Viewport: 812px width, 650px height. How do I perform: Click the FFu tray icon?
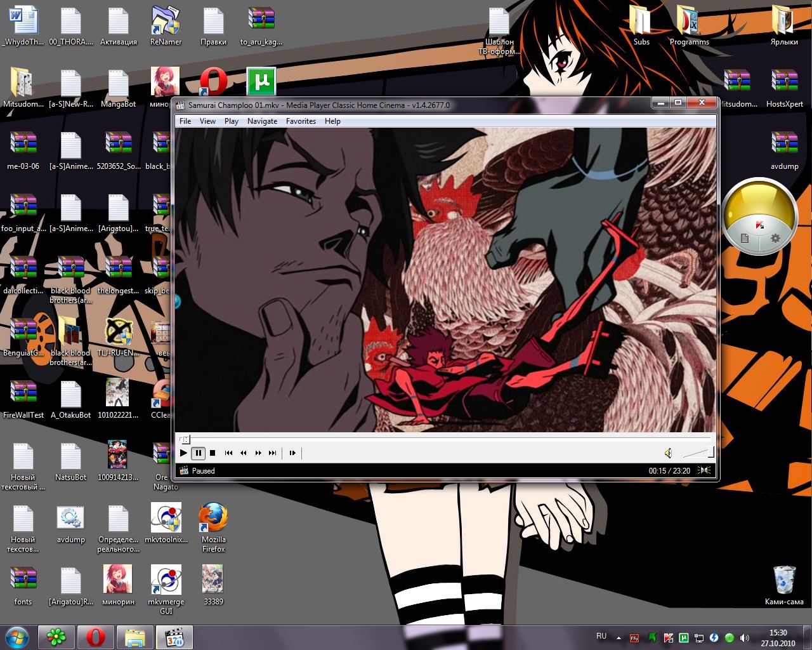[x=634, y=638]
